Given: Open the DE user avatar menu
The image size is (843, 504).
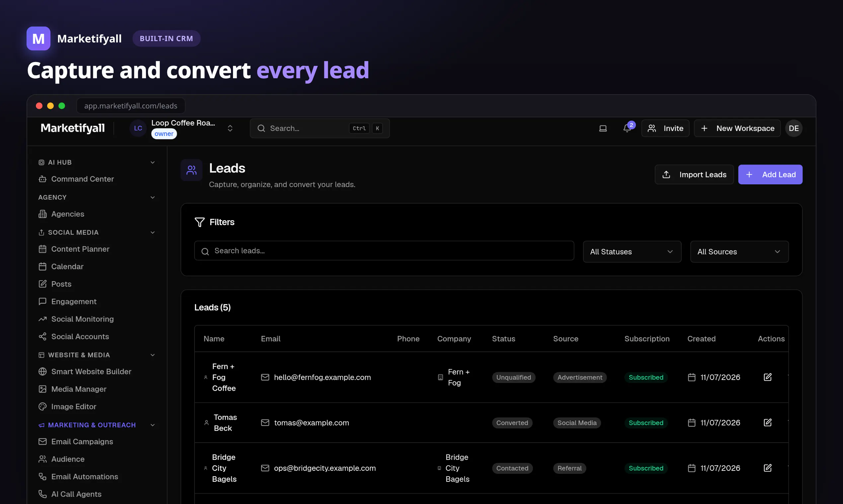Looking at the screenshot, I should 794,128.
